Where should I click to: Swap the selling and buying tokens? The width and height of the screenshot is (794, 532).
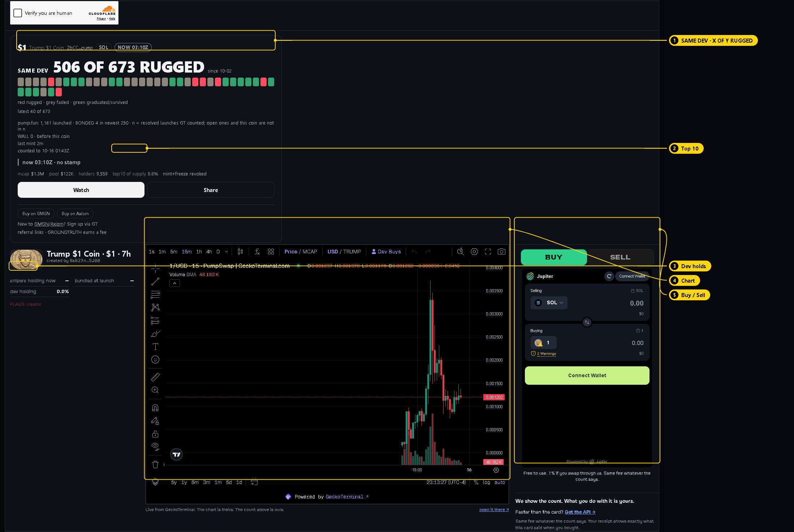tap(587, 322)
